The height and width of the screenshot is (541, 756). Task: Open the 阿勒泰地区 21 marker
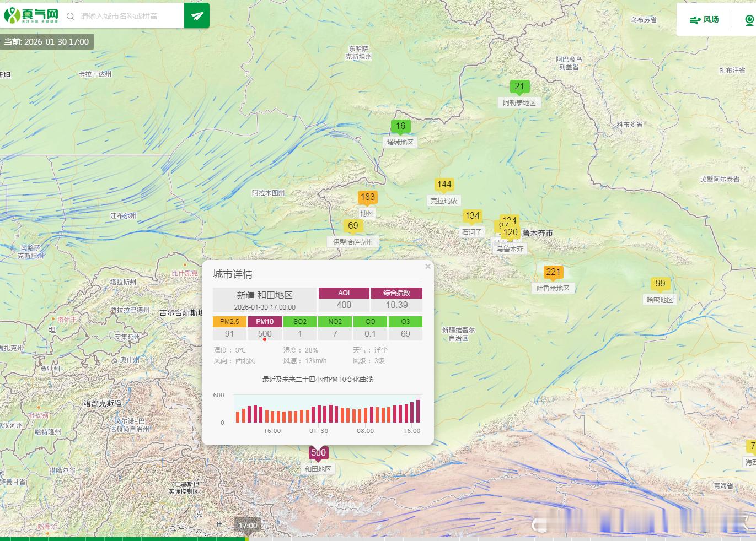pyautogui.click(x=519, y=86)
